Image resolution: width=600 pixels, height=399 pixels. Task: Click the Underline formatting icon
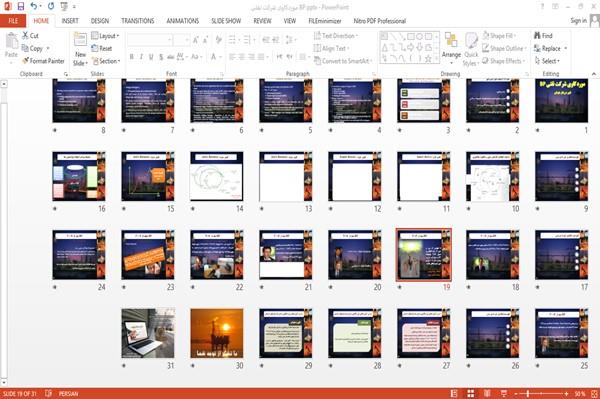tap(151, 57)
